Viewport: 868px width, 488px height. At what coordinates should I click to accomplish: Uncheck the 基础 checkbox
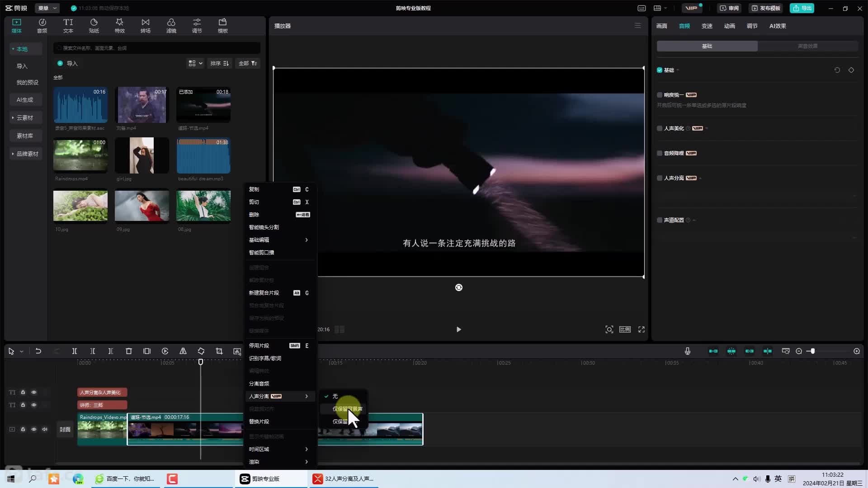pos(660,70)
